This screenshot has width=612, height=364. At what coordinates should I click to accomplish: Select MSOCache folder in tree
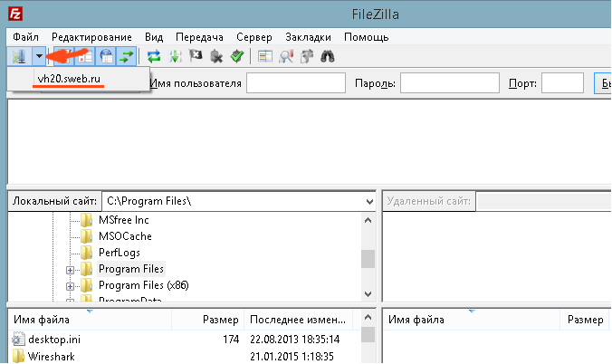(125, 236)
